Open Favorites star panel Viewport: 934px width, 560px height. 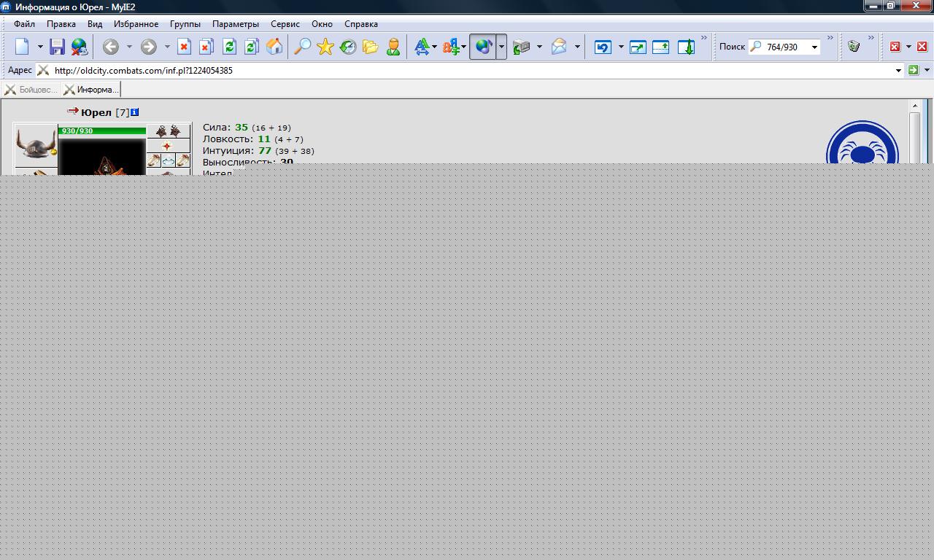pos(325,47)
